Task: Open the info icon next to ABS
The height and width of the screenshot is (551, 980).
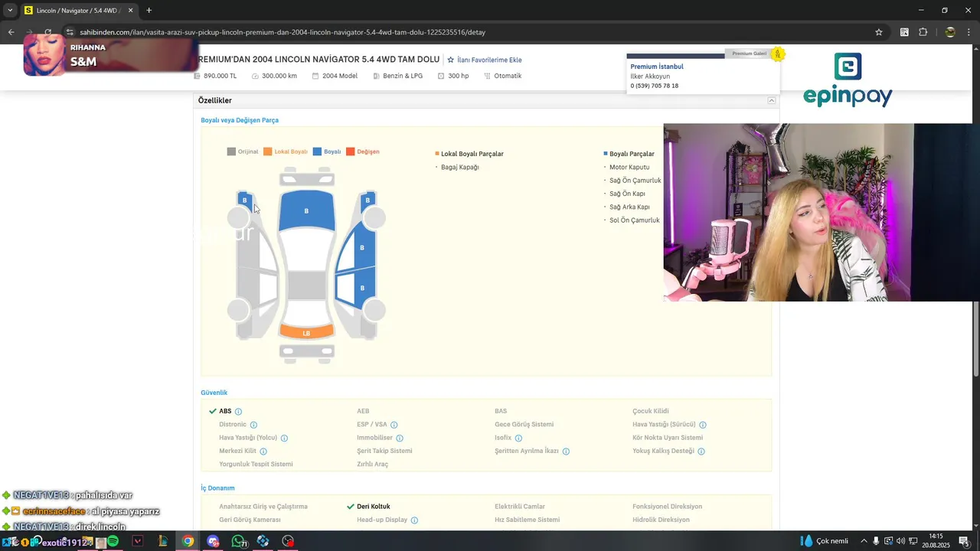Action: coord(238,412)
